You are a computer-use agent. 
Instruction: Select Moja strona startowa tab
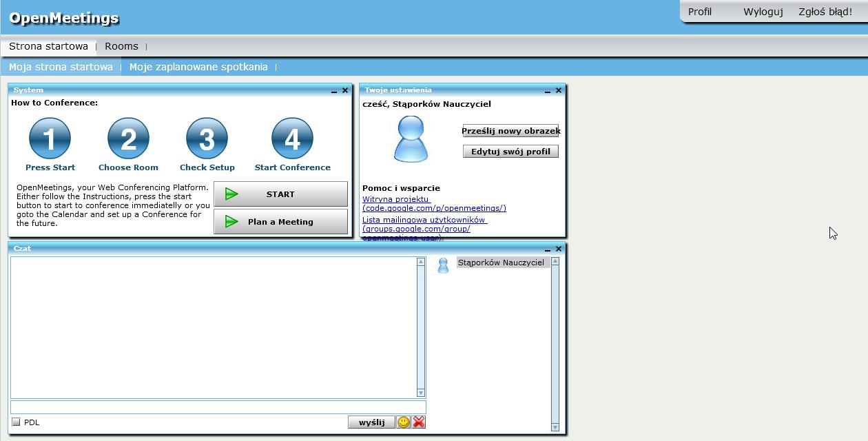(x=61, y=67)
